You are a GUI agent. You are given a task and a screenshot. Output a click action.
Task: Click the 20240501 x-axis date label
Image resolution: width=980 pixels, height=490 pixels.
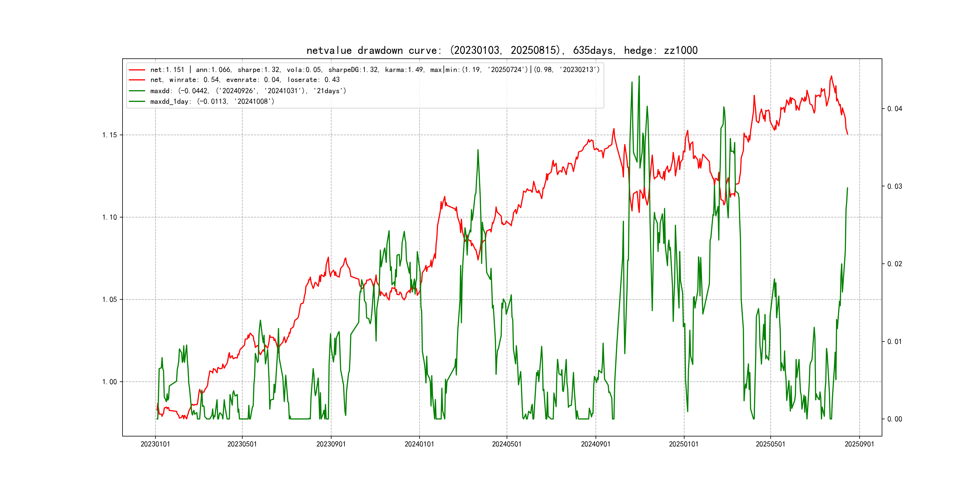[507, 444]
